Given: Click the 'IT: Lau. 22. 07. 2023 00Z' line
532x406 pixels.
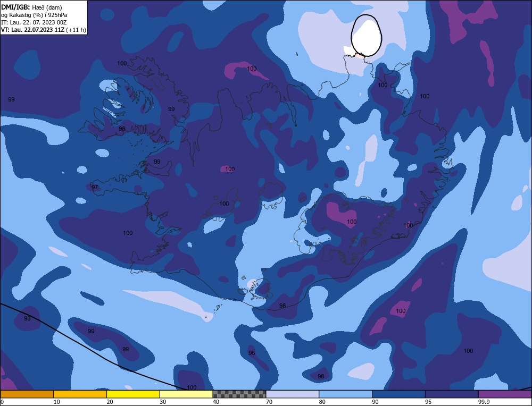Looking at the screenshot, I should pos(34,22).
